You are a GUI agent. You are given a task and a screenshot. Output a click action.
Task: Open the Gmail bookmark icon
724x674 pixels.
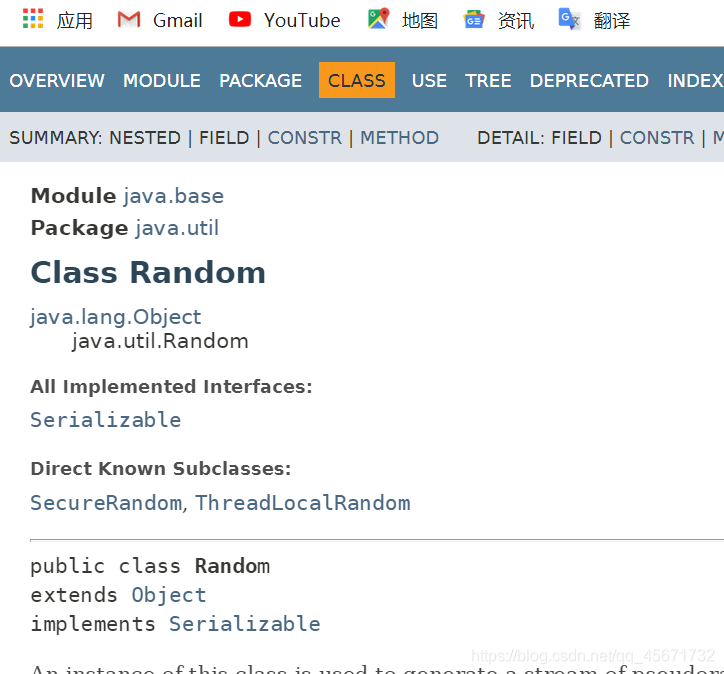(129, 19)
